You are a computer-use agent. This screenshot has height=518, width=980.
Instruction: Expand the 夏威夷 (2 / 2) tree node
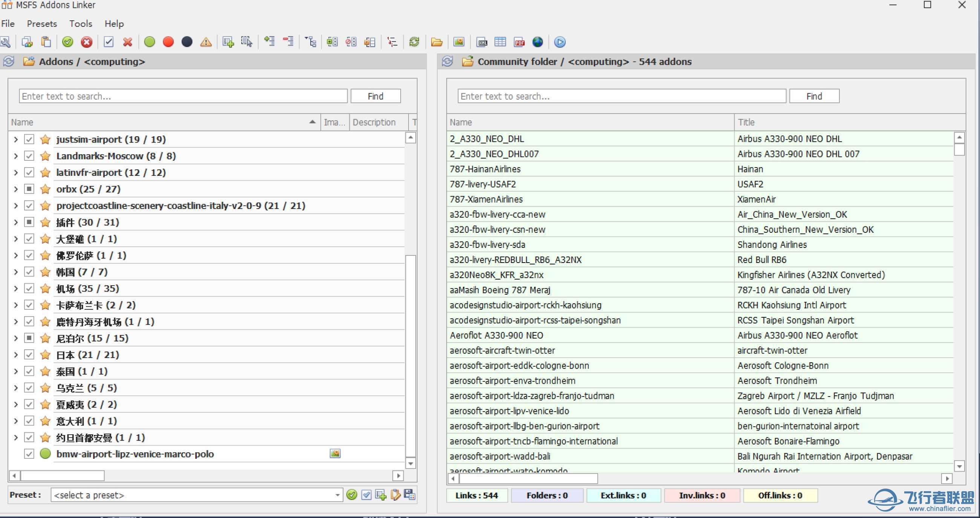pyautogui.click(x=15, y=404)
